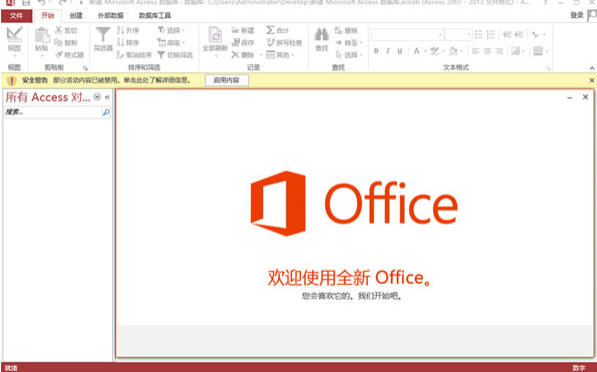The image size is (597, 372).
Task: Open the 选择 filter selection dropdown
Action: click(171, 30)
